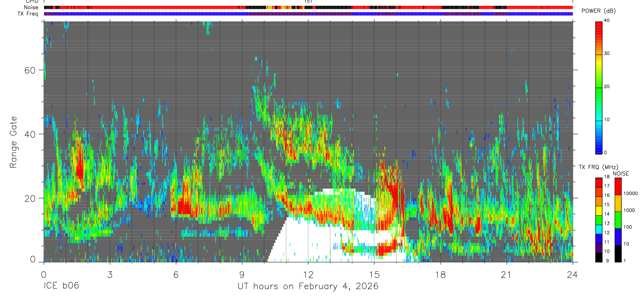Click the '60' Range Gate axis tick

30,70
